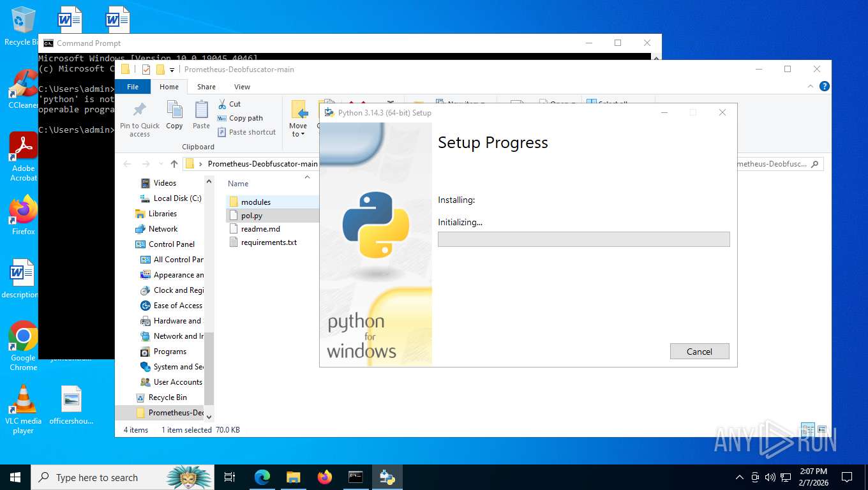Select Prometheus-Deobfuscator folder in navigation pane
Viewport: 868px width, 490px height.
pos(169,413)
